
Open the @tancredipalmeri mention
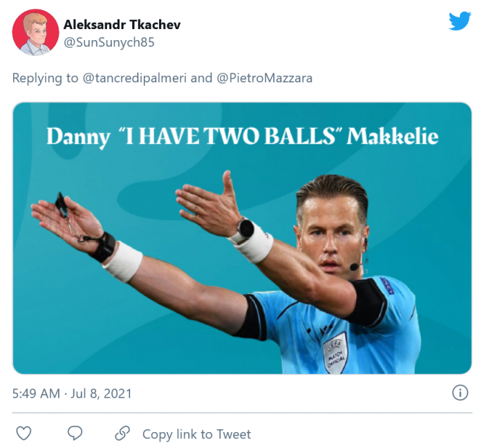click(134, 78)
